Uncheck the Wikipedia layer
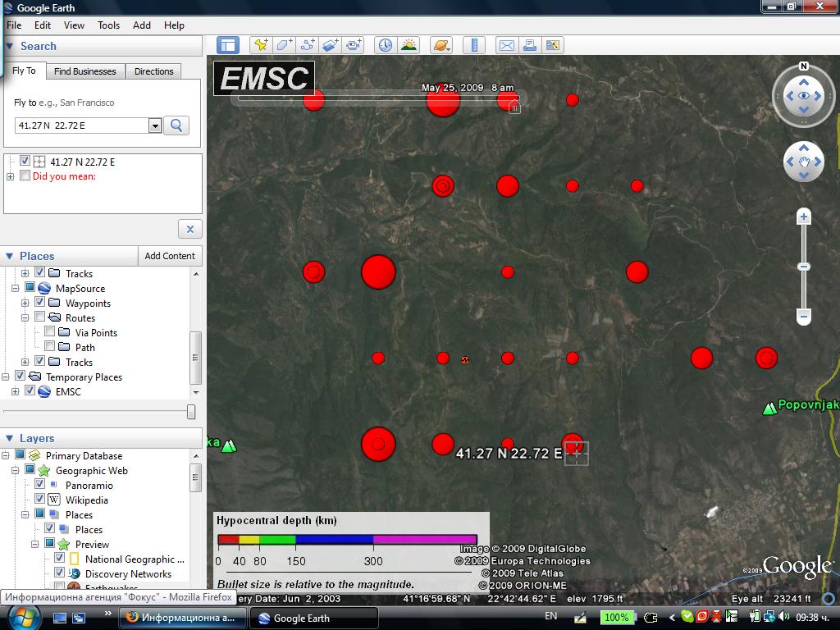840x630 pixels. 39,499
